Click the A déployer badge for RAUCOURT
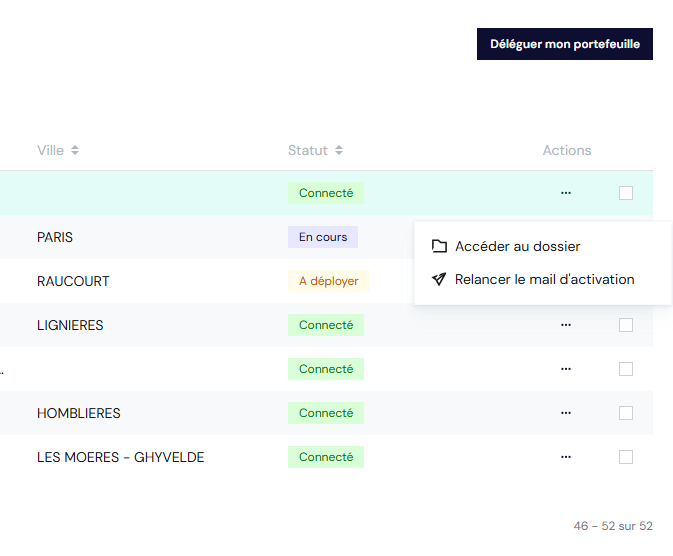The height and width of the screenshot is (556, 673). pos(328,281)
